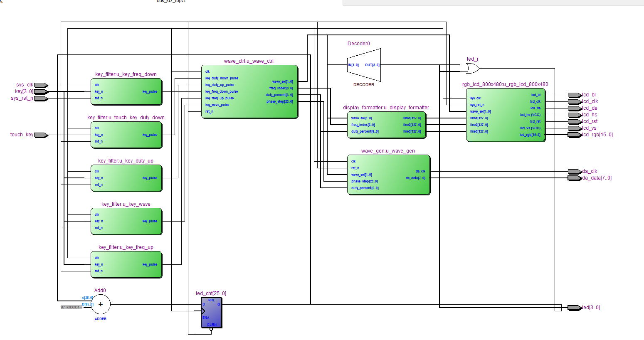This screenshot has width=644, height=340.
Task: Select the wave_ctrl:u_wave_ctrl module block
Action: (249, 91)
